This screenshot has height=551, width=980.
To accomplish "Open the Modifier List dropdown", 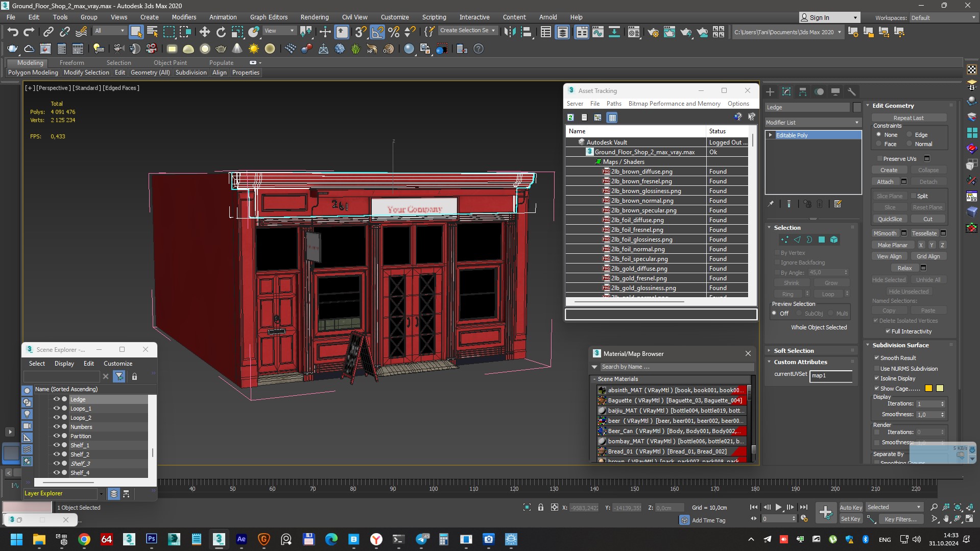I will [813, 123].
